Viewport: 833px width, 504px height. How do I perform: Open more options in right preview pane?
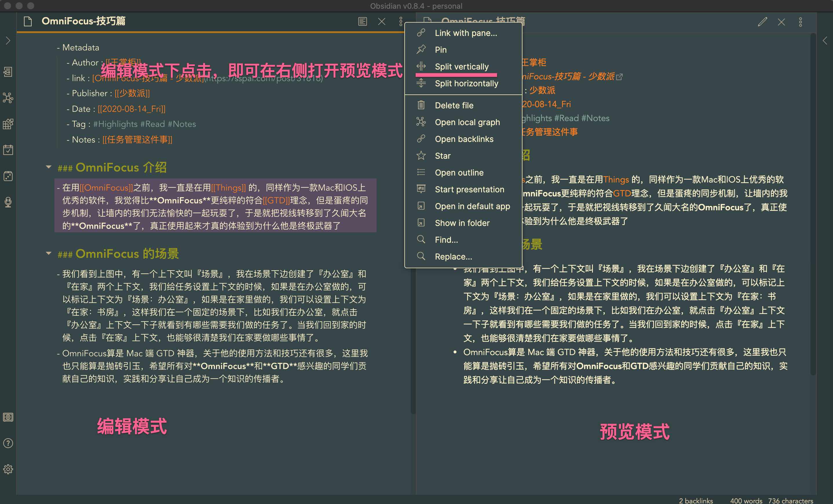[800, 22]
